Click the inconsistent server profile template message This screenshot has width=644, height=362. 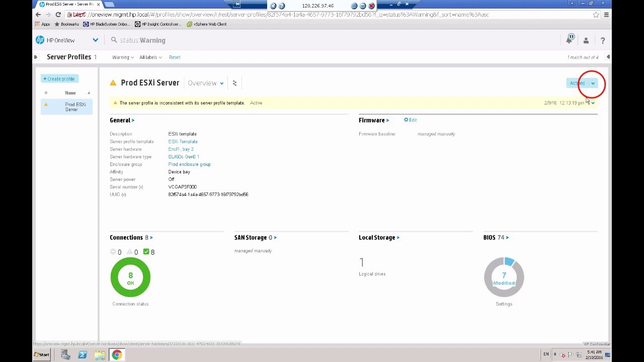182,103
